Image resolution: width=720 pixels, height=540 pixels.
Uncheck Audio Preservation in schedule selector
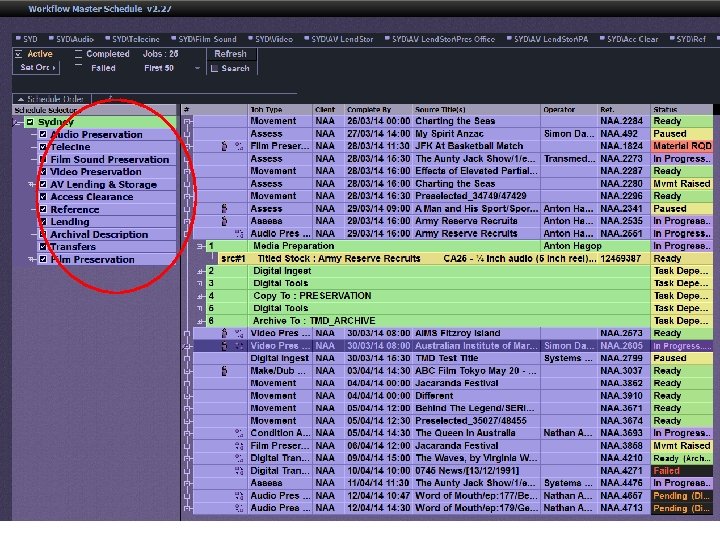43,134
